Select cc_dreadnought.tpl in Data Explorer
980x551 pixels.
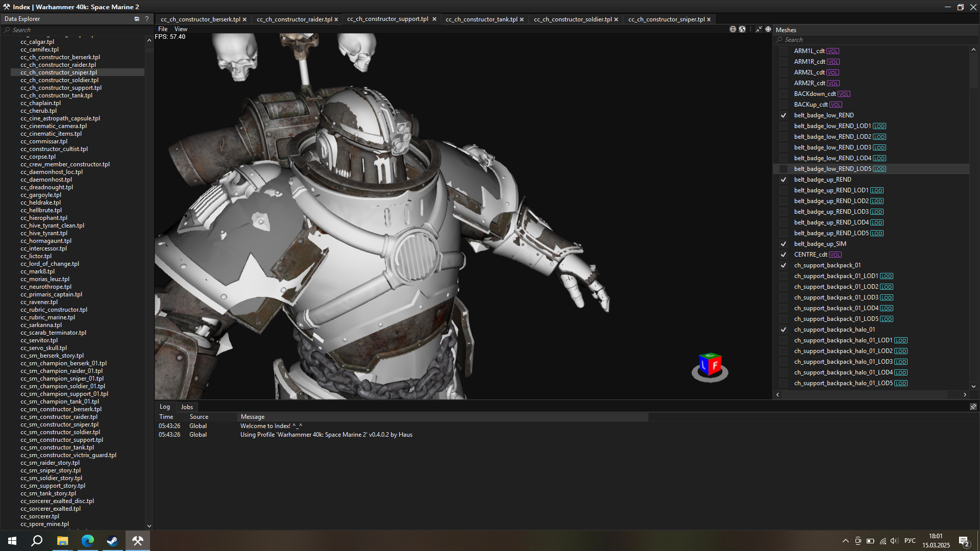[x=46, y=187]
